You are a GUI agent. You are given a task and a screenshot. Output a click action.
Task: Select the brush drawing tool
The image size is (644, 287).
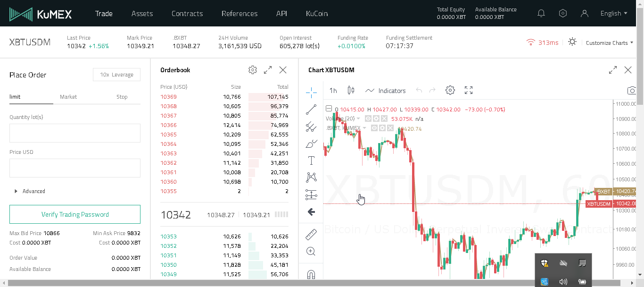point(311,143)
